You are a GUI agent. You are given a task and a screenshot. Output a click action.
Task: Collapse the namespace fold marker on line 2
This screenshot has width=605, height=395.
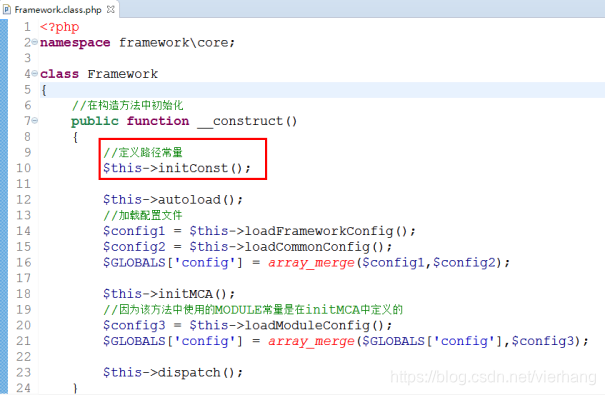(x=35, y=42)
